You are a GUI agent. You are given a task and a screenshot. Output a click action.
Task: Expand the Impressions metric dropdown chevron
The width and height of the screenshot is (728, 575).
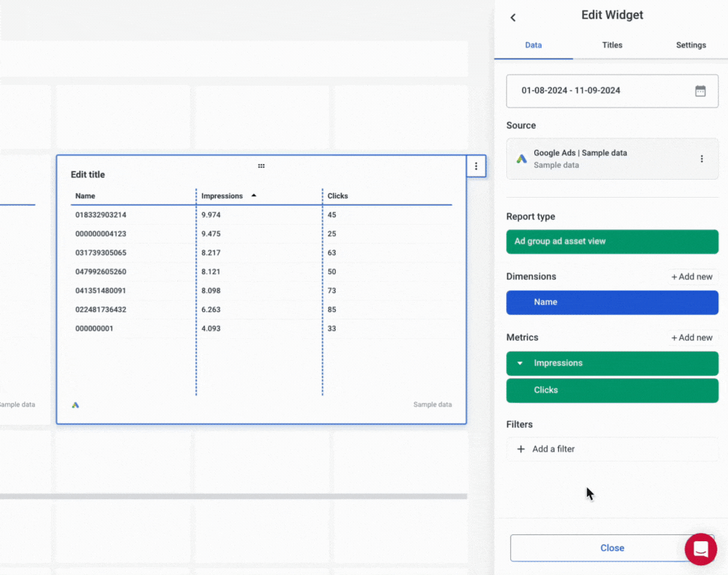[519, 363]
